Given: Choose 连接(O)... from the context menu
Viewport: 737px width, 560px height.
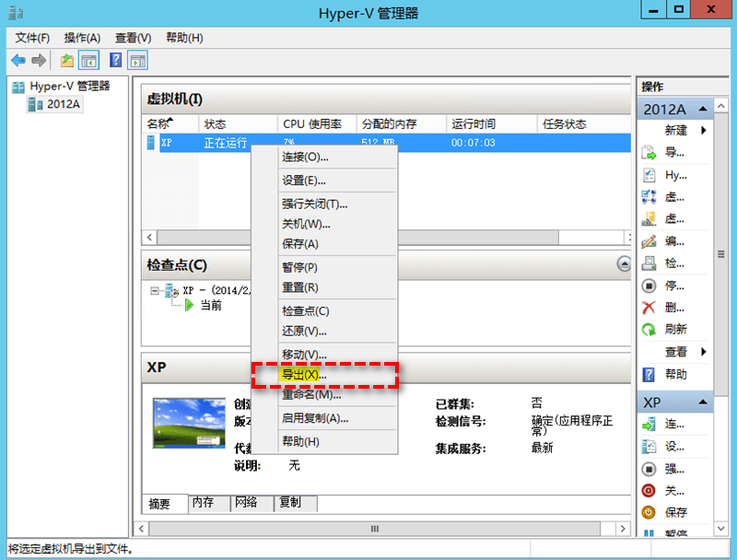Looking at the screenshot, I should point(324,157).
